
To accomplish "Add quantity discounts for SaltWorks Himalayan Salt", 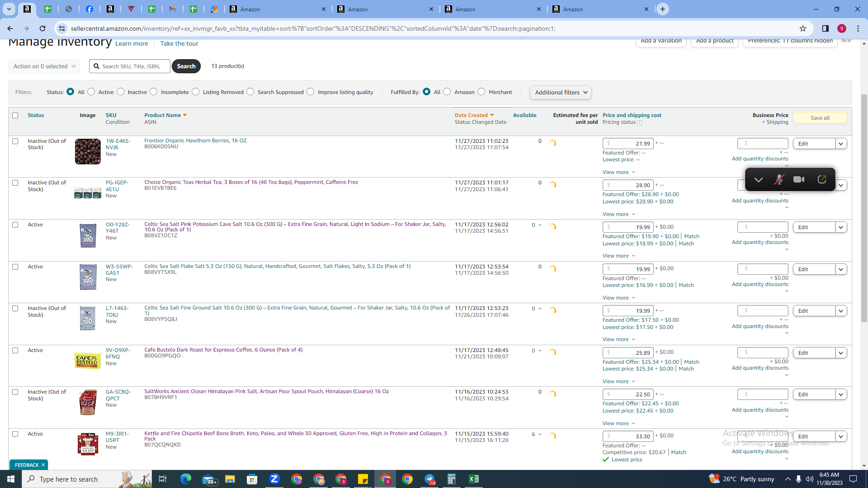I will [x=760, y=410].
